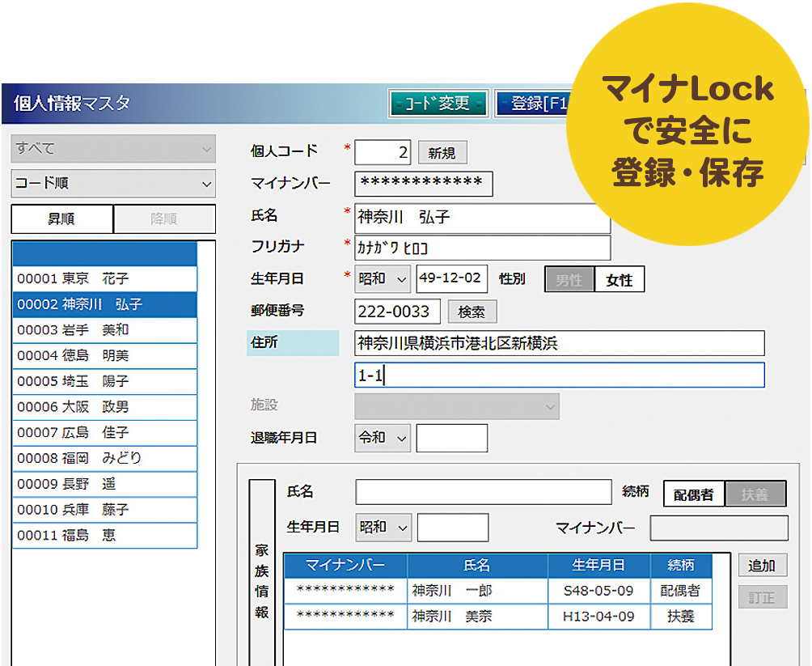Viewport: 812px width, 666px height.
Task: Select family row 神奈川 一郎
Action: tap(477, 591)
